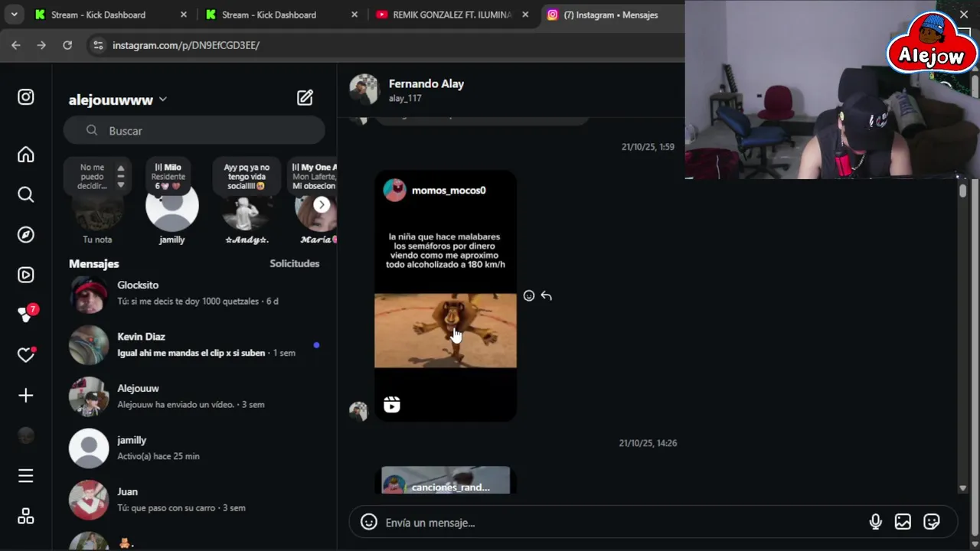980x551 pixels.
Task: Open the More hamburger menu icon
Action: tap(26, 476)
